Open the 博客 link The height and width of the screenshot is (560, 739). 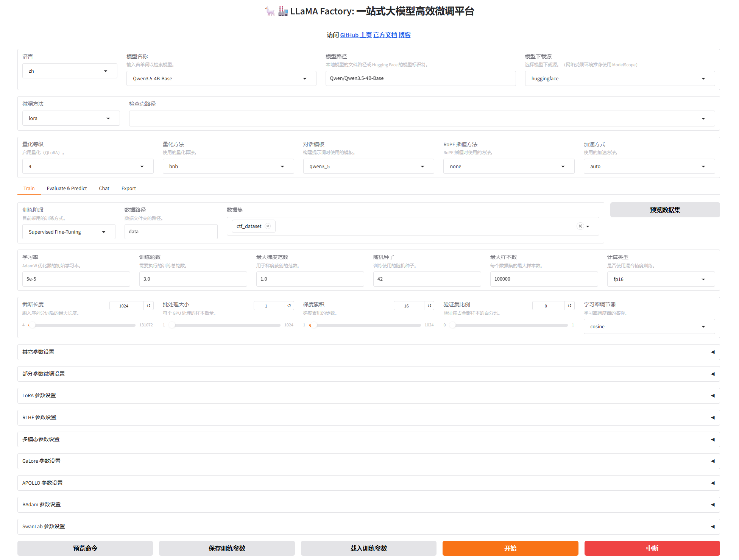405,35
